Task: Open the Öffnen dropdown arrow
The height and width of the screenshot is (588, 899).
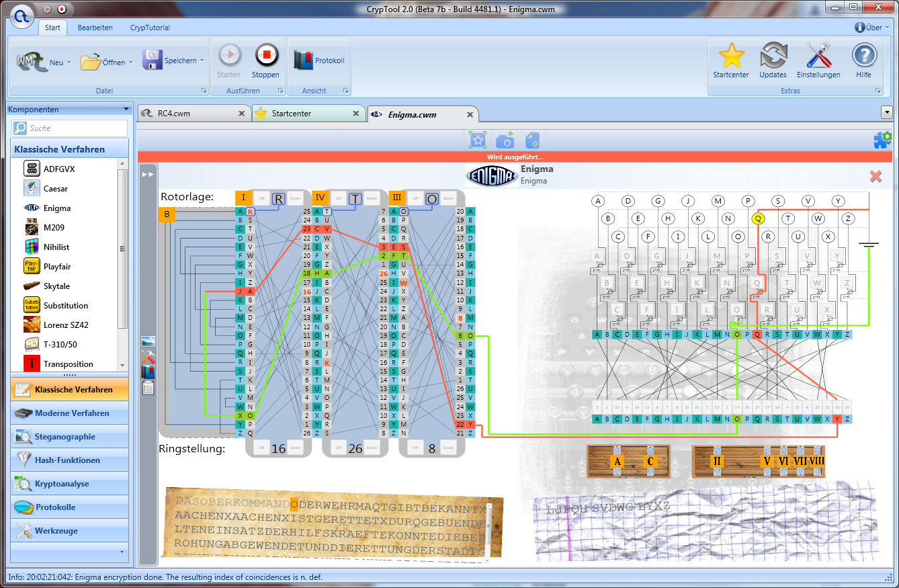Action: coord(130,62)
